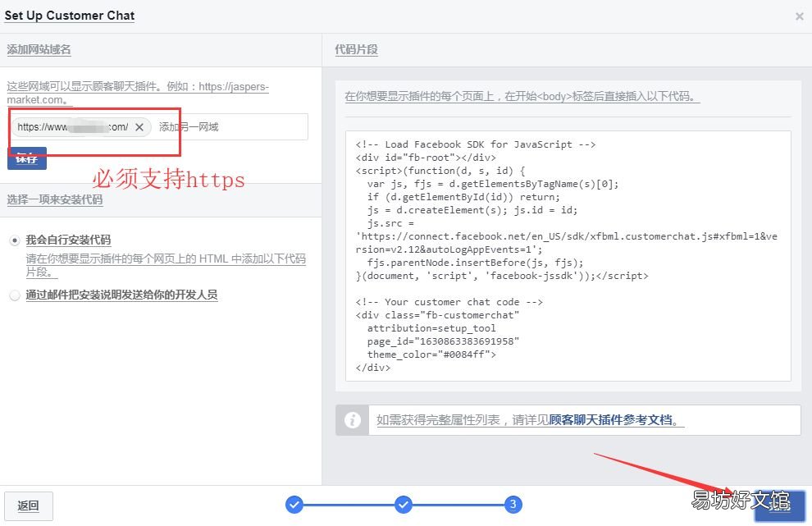
Task: Click the 'js = d.createElement(s); js.id = id;' line
Action: point(472,210)
